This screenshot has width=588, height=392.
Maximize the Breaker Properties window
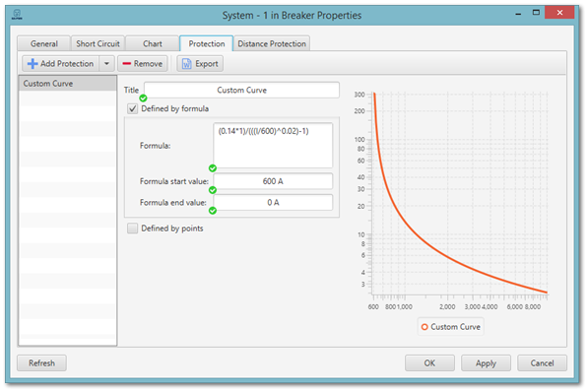[536, 13]
